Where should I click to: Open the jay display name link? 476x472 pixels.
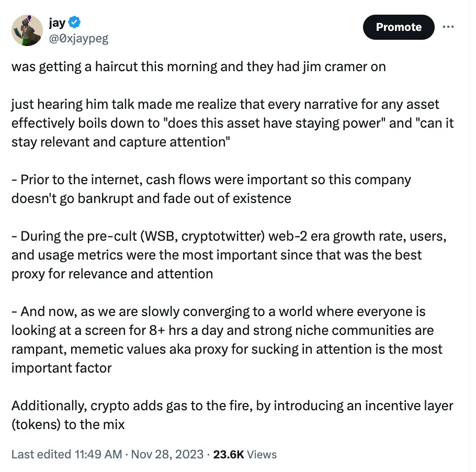click(x=57, y=23)
